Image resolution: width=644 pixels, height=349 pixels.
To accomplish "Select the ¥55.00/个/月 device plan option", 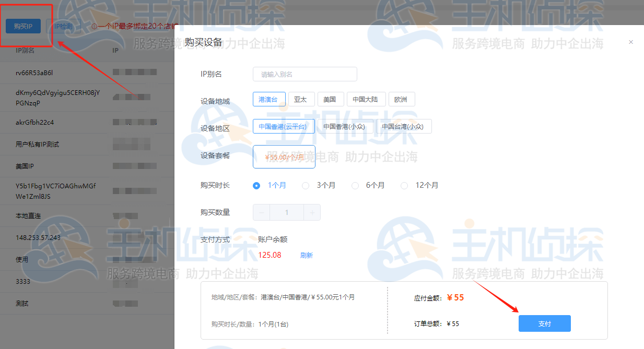I will 284,157.
